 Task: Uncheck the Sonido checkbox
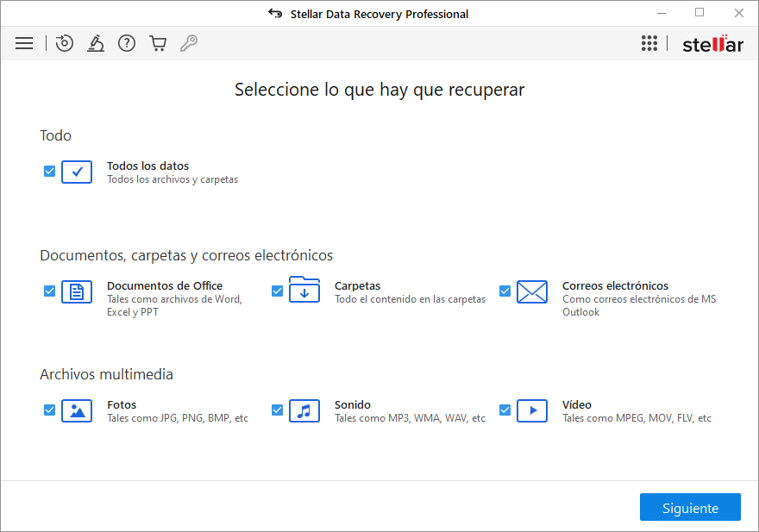coord(278,410)
